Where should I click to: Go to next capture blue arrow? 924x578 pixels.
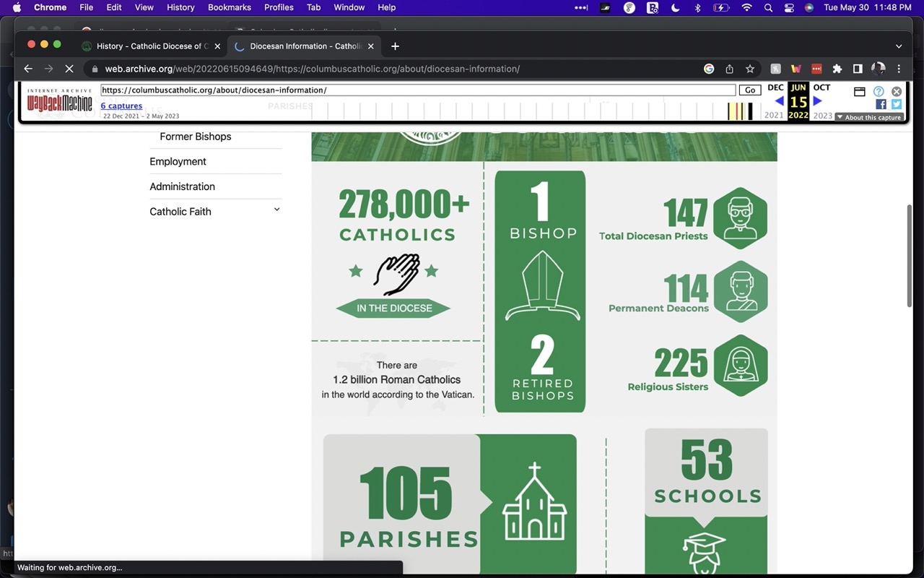tap(817, 101)
